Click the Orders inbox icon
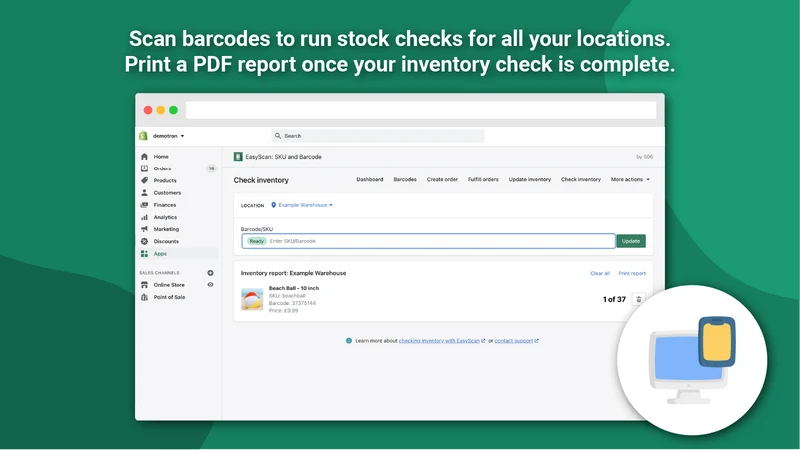Viewport: 800px width, 450px height. point(144,168)
